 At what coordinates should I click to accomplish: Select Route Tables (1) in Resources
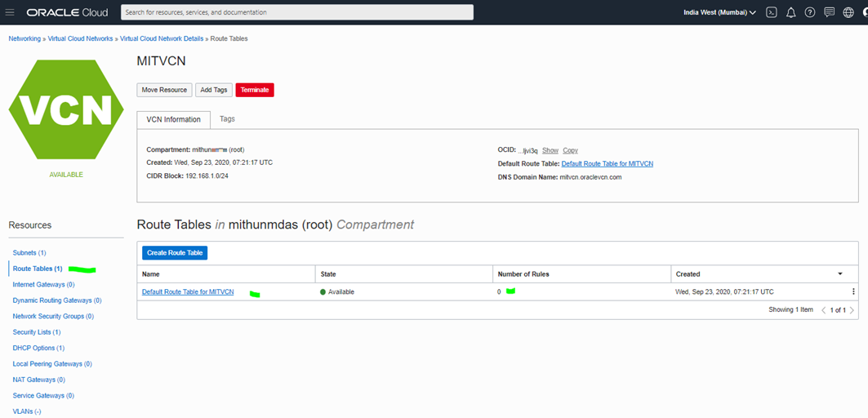click(x=37, y=269)
